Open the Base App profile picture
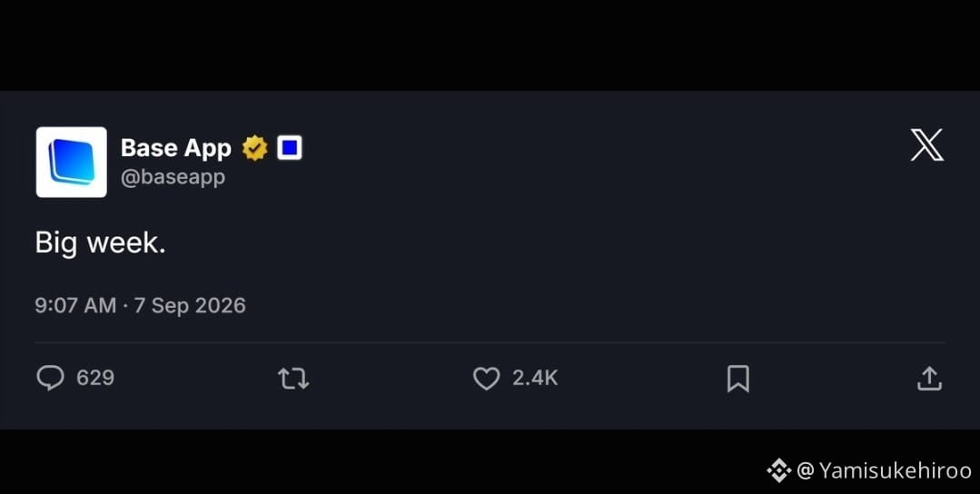 [x=71, y=163]
